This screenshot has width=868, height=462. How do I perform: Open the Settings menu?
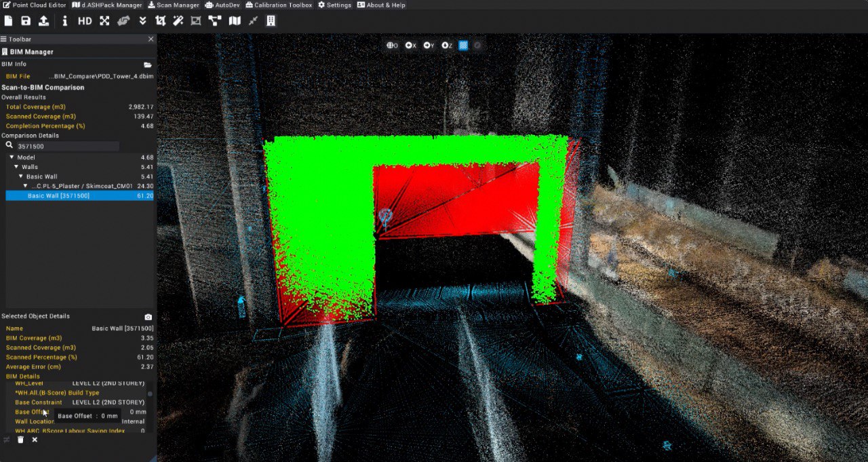[334, 5]
